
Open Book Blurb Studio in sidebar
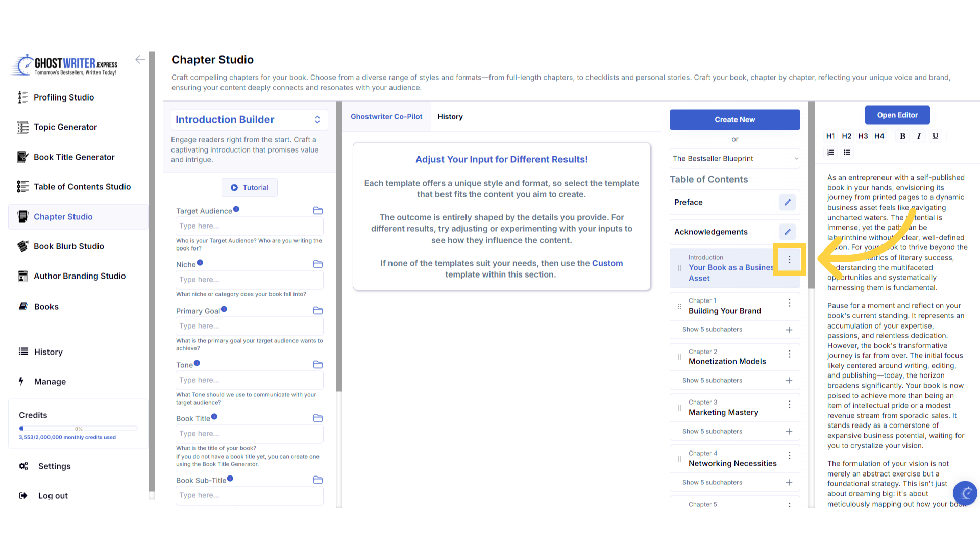click(68, 246)
